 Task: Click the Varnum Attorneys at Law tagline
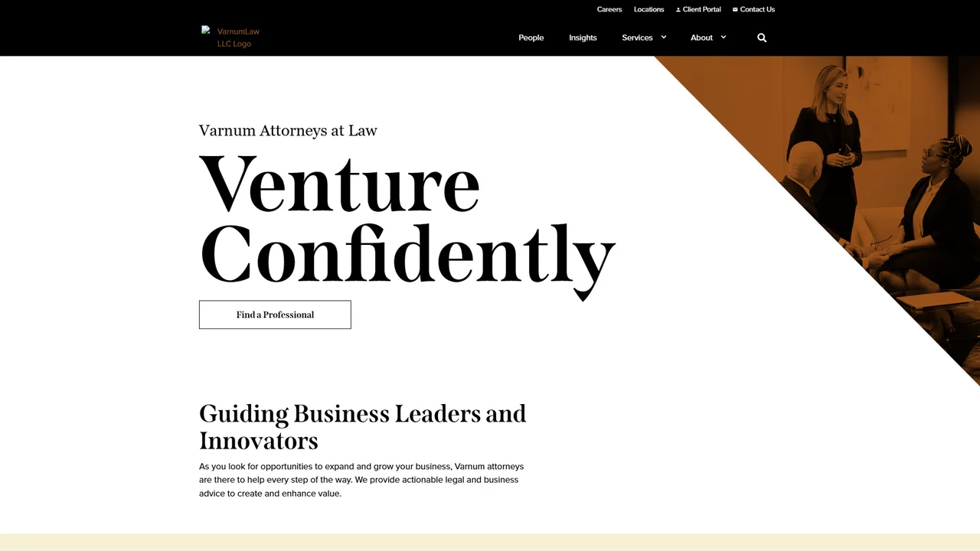coord(288,130)
